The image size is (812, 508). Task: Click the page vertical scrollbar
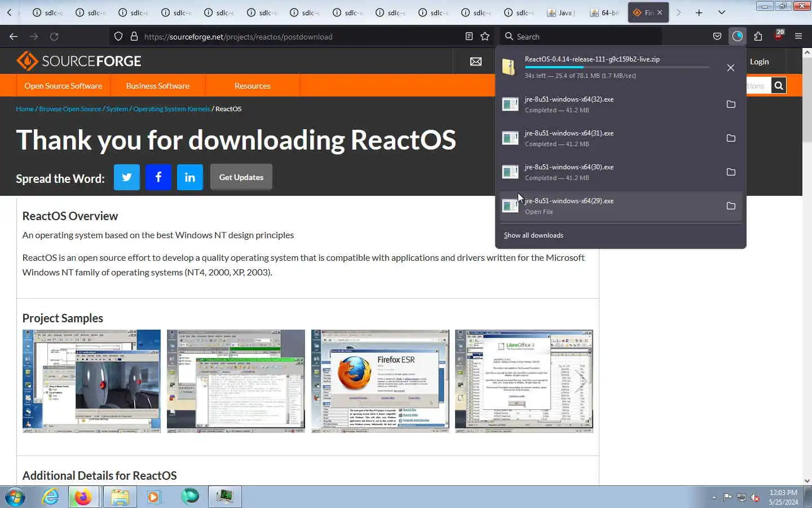[807, 266]
